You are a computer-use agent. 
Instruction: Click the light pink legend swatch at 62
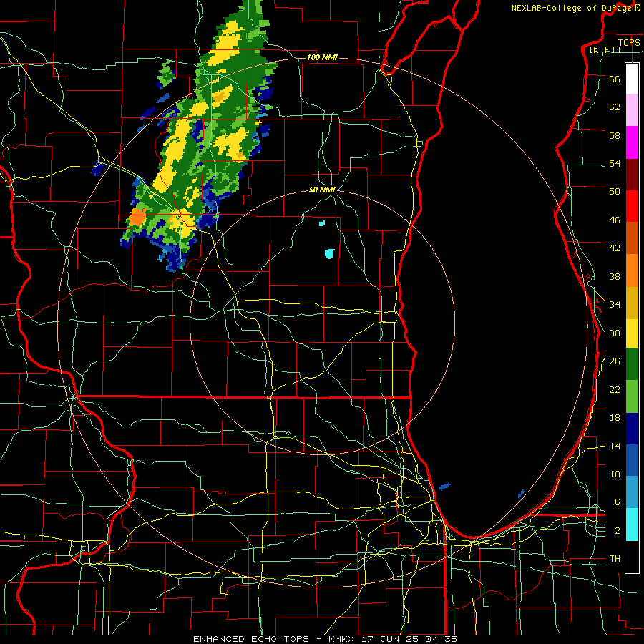(632, 109)
